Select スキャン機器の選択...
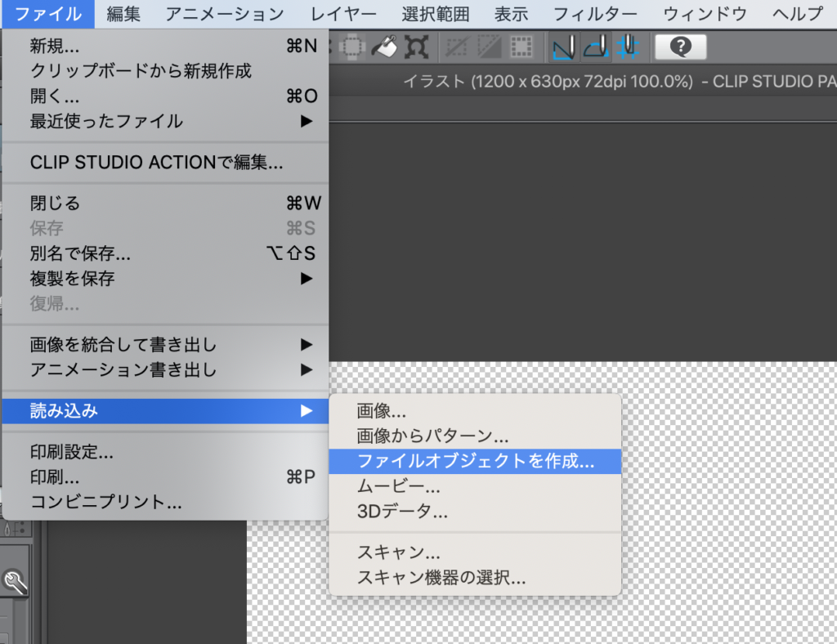Viewport: 837px width, 644px height. coord(475,577)
